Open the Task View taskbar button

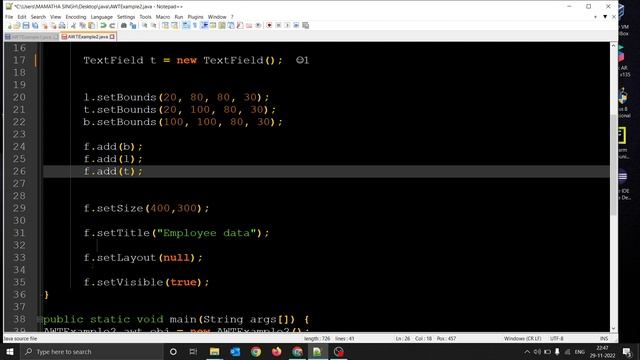click(193, 351)
